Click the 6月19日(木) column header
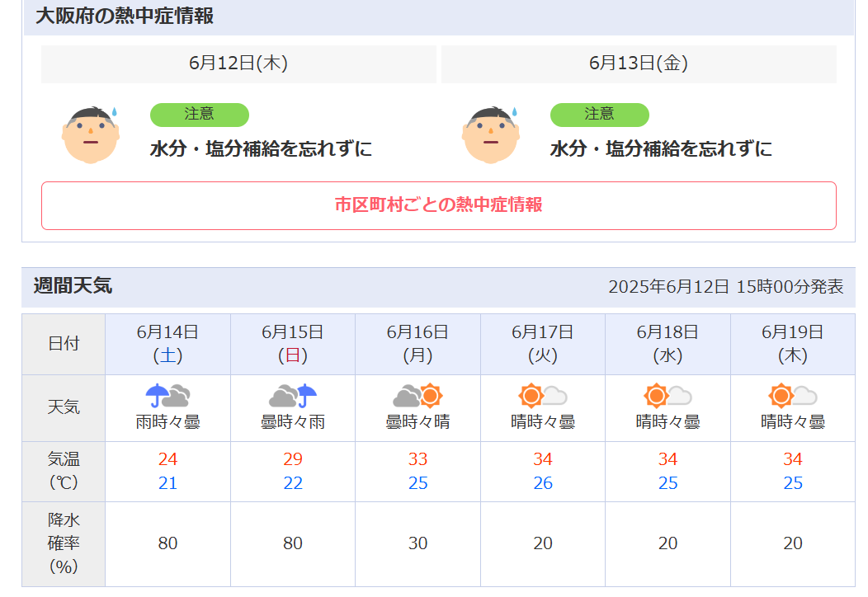The image size is (868, 597). (x=793, y=344)
